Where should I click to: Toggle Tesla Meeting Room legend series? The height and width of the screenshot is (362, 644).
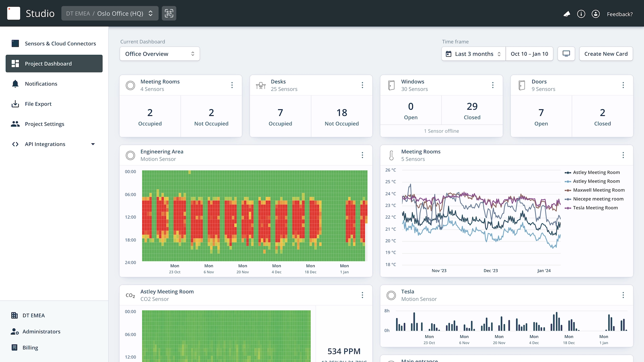pyautogui.click(x=595, y=208)
